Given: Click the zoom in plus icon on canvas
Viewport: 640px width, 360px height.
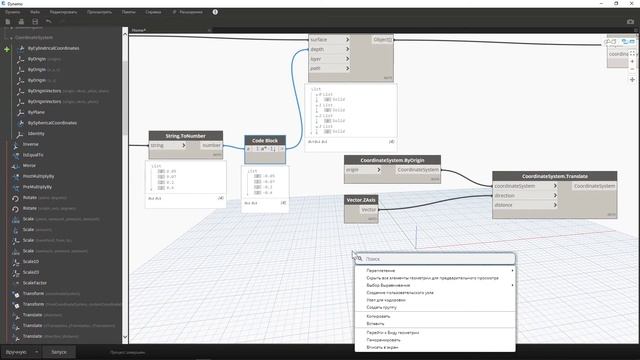Looking at the screenshot, I should (632, 61).
